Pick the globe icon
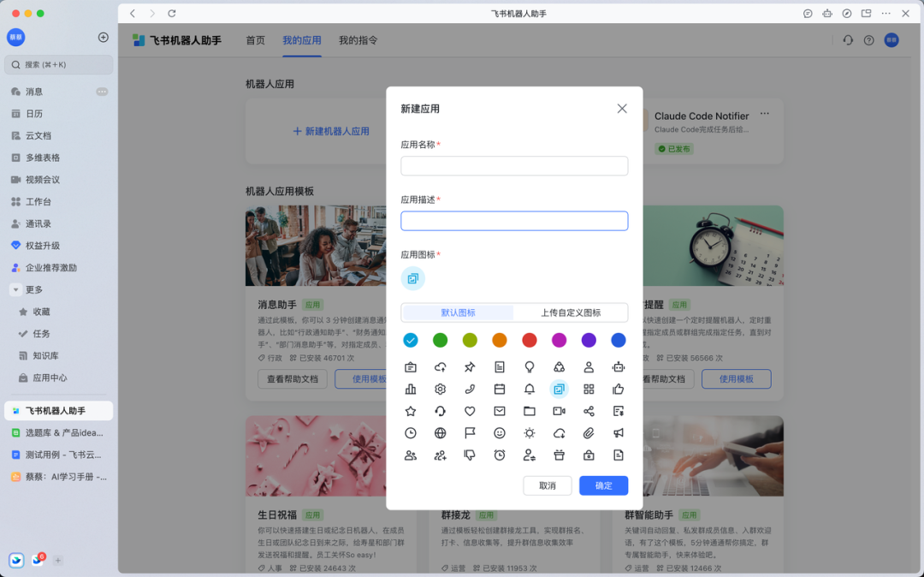 441,433
